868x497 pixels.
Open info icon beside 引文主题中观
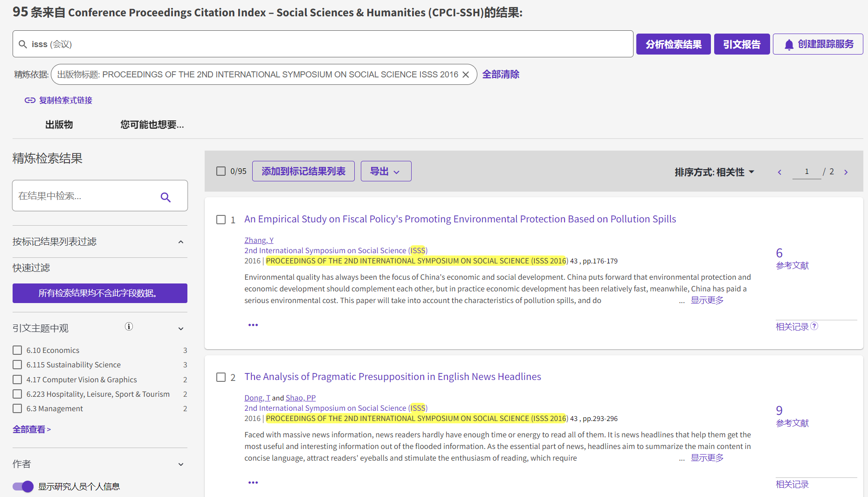click(129, 326)
